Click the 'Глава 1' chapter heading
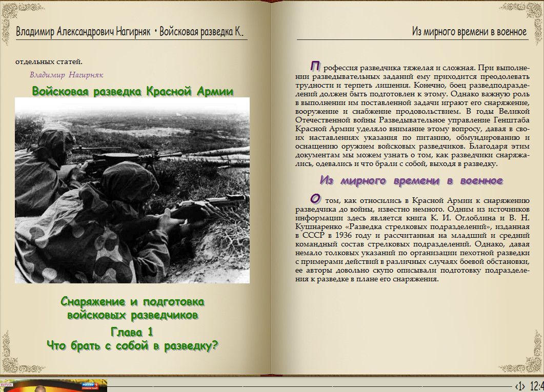 coord(132,332)
